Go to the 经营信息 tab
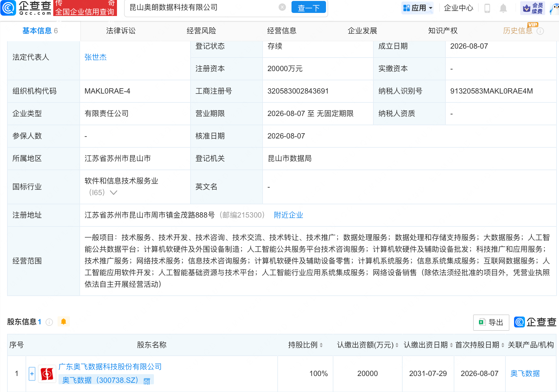 tap(282, 31)
